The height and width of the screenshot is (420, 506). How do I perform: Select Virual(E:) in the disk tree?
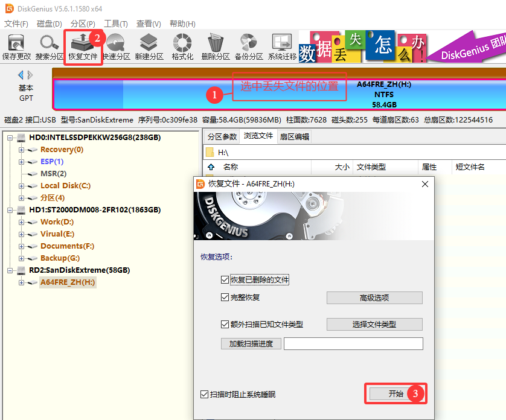coord(57,234)
